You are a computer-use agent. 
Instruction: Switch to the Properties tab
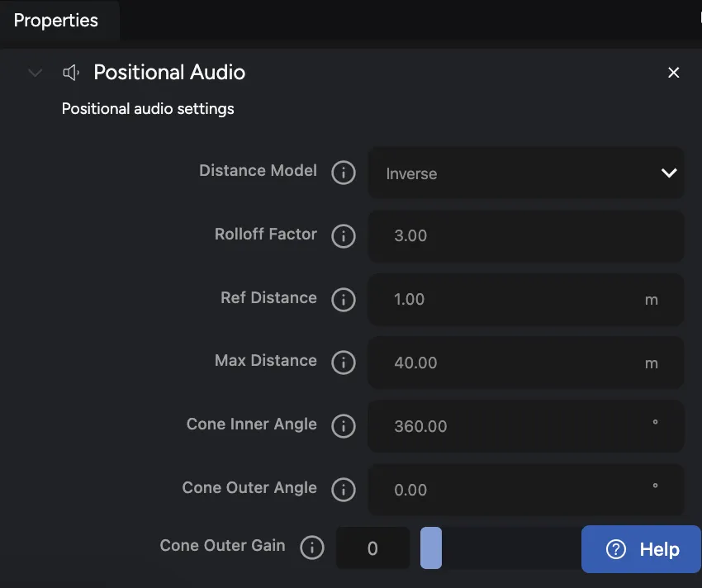coord(56,21)
